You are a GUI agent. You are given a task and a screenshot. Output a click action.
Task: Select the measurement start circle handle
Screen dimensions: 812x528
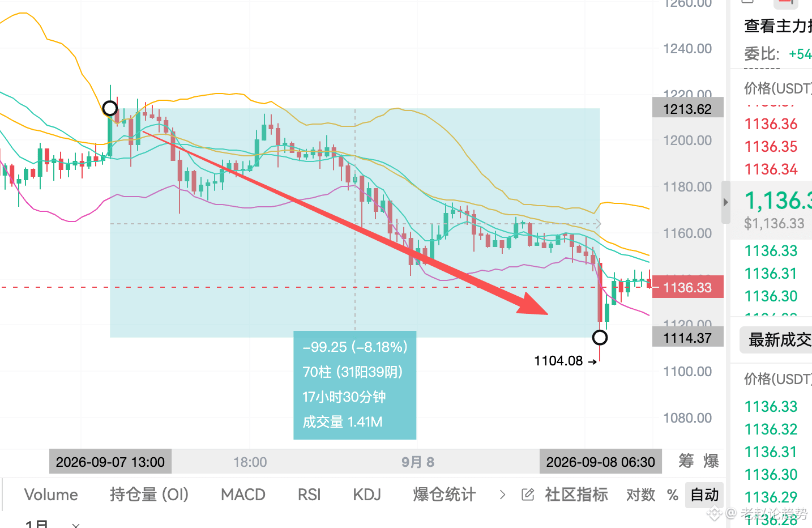click(x=110, y=108)
